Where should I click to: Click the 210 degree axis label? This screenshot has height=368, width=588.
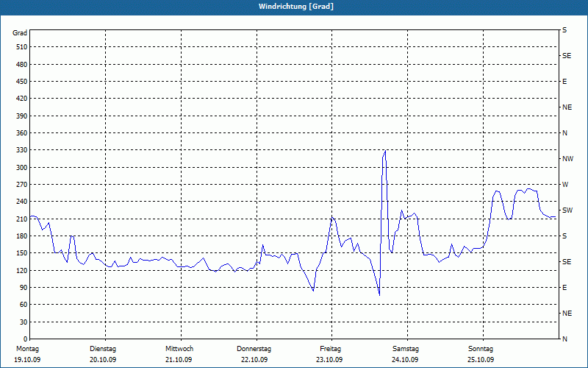point(21,219)
